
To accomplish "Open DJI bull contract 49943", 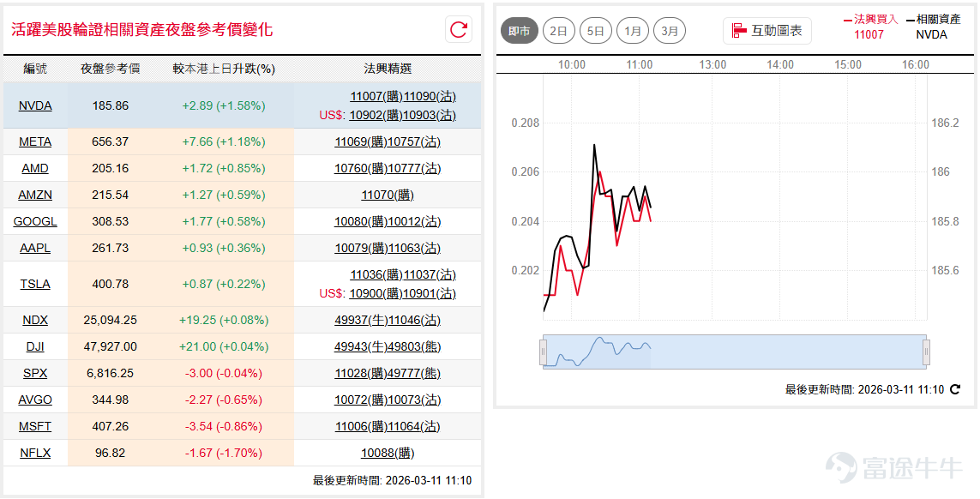I will [x=361, y=346].
